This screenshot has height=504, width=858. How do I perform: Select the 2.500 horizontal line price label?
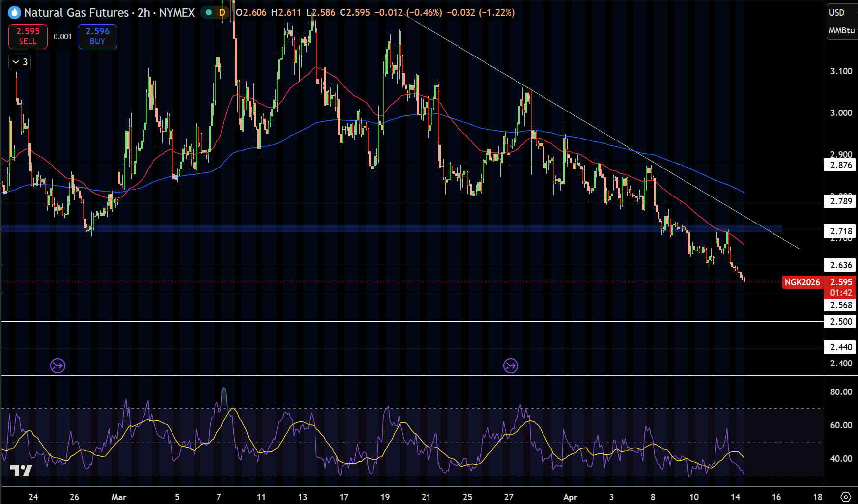click(841, 322)
